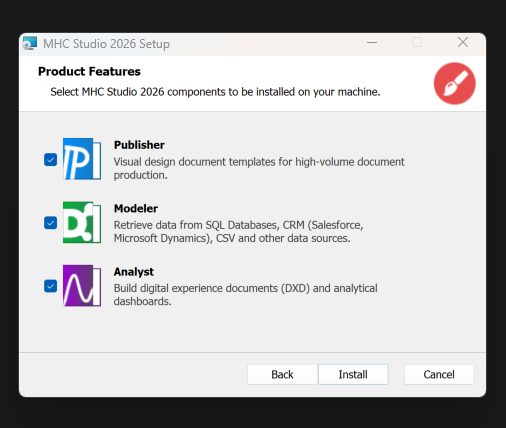Uncheck the Publisher component checkbox
The height and width of the screenshot is (428, 506).
point(51,160)
